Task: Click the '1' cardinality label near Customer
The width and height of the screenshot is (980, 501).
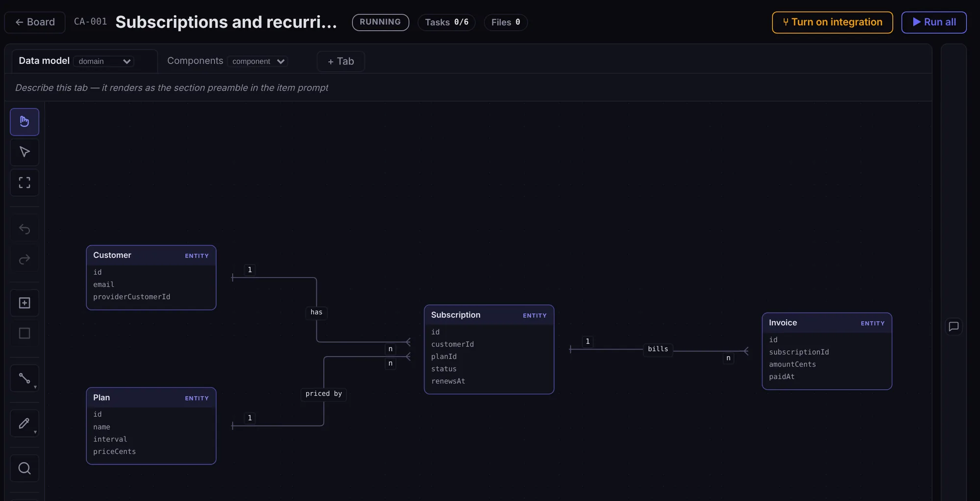Action: (x=249, y=270)
